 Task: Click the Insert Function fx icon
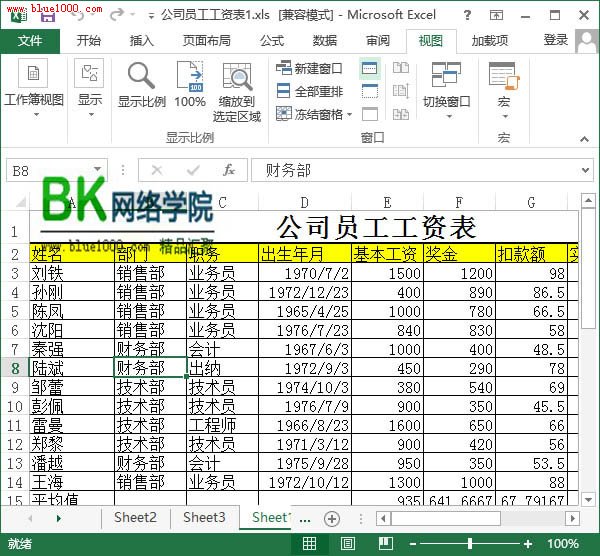[x=229, y=170]
